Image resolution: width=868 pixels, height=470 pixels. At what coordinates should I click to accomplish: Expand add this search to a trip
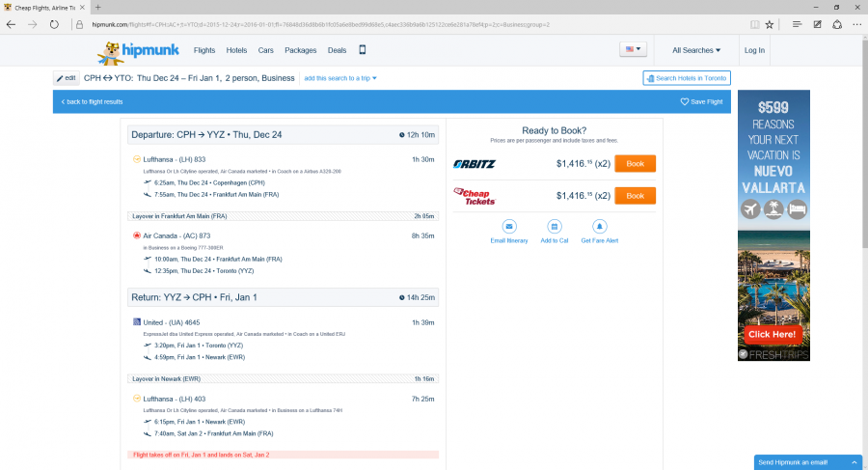coord(340,78)
